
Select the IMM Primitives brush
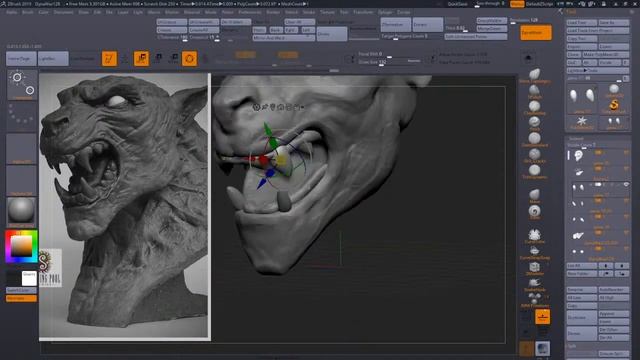pos(534,300)
